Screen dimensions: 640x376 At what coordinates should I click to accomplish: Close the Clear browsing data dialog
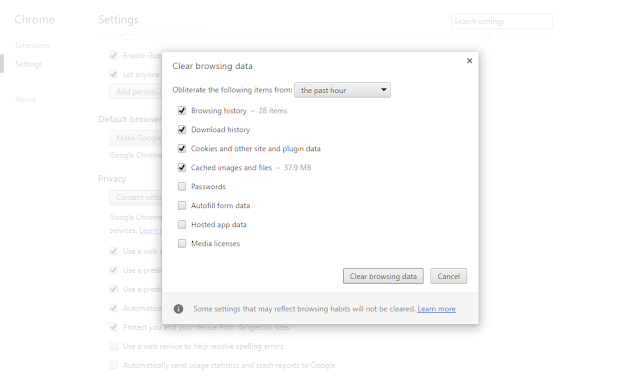tap(469, 61)
